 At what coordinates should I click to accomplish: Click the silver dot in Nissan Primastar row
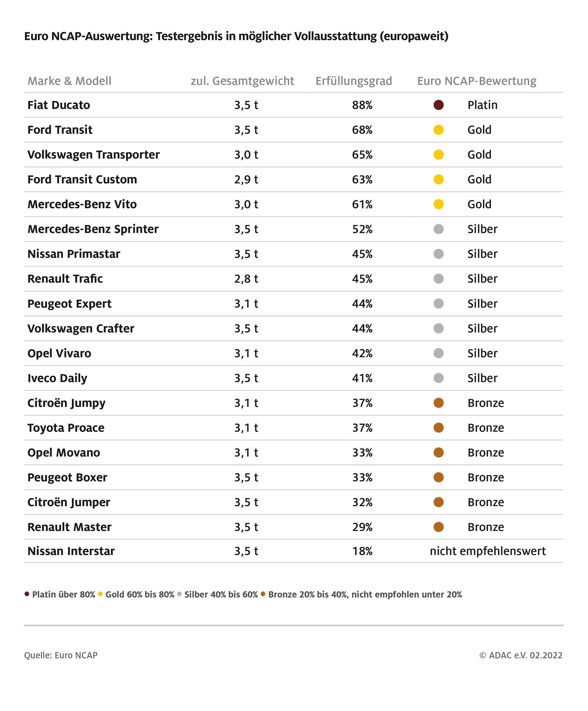[438, 254]
